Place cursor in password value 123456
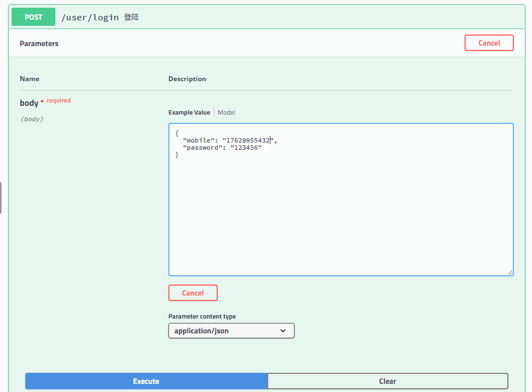The width and height of the screenshot is (532, 392). [x=246, y=148]
